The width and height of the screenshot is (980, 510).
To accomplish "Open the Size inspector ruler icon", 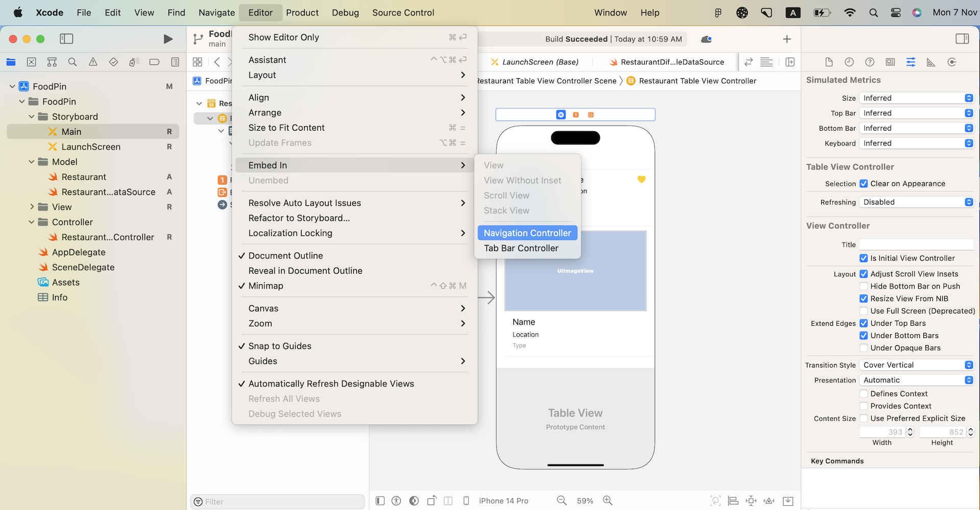I will click(x=931, y=62).
